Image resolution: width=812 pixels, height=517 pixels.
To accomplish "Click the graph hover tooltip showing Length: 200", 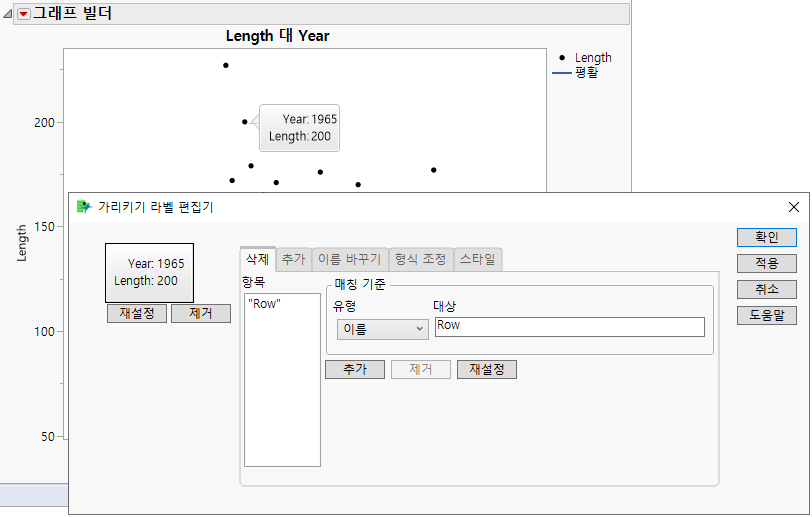I will click(299, 128).
